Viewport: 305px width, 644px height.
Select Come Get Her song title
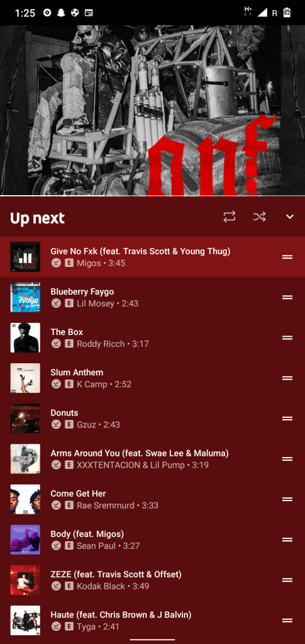(x=78, y=494)
